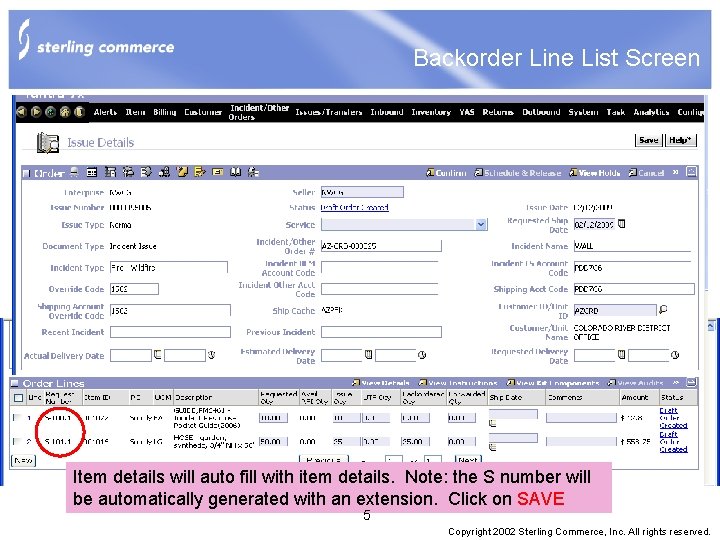This screenshot has width=720, height=540.
Task: Collapse the Order Lines panel toggle
Action: pos(15,382)
